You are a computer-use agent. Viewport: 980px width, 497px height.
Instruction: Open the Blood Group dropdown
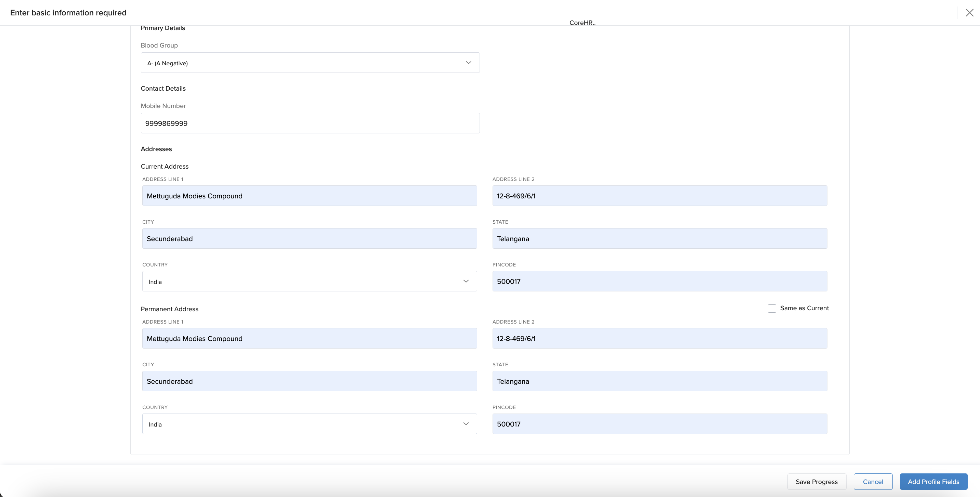coord(304,63)
